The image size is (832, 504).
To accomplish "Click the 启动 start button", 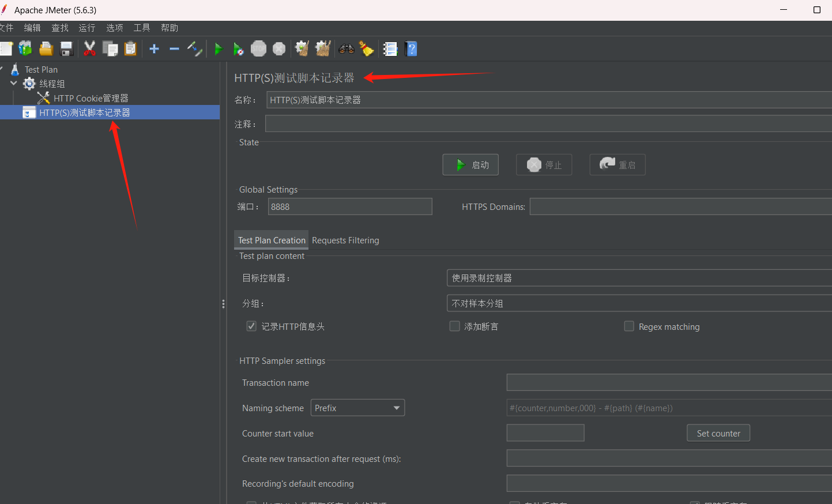I will 470,165.
